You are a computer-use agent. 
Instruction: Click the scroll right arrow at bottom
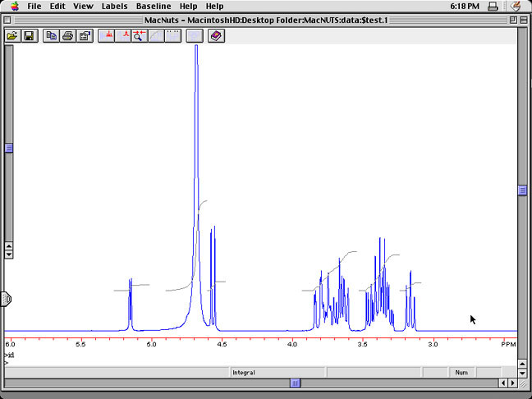pyautogui.click(x=512, y=383)
